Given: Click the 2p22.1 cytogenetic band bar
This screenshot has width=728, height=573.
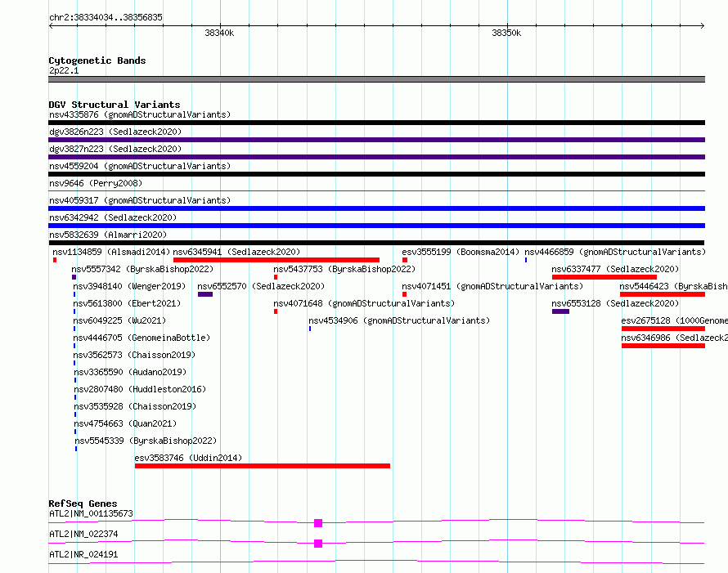Looking at the screenshot, I should [x=376, y=79].
